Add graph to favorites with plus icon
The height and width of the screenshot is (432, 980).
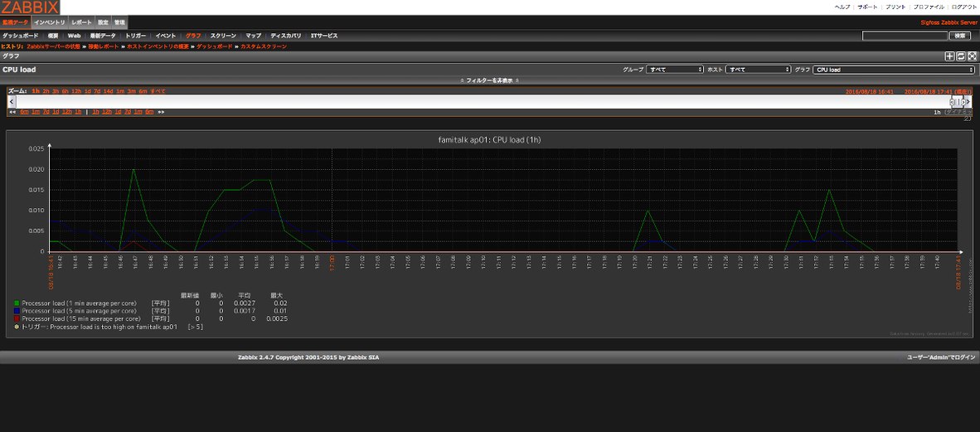tap(949, 56)
